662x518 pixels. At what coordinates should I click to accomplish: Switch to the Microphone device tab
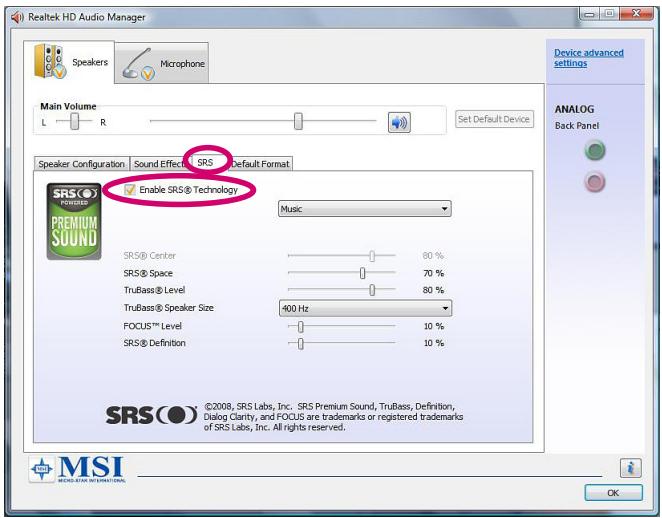pos(162,63)
